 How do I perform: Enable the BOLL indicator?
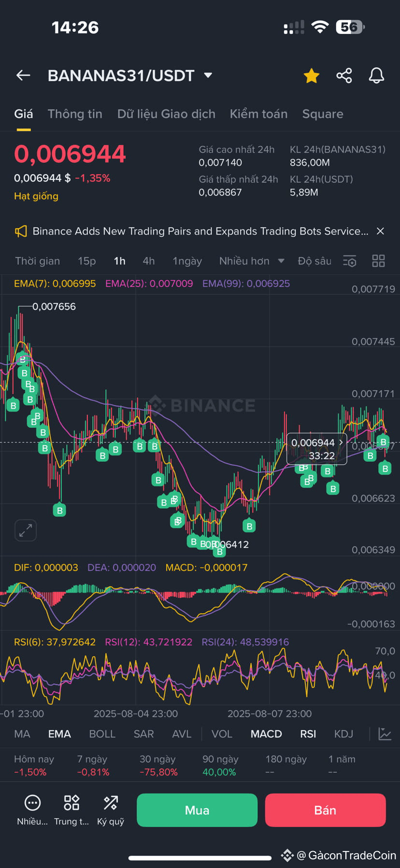pos(102,734)
